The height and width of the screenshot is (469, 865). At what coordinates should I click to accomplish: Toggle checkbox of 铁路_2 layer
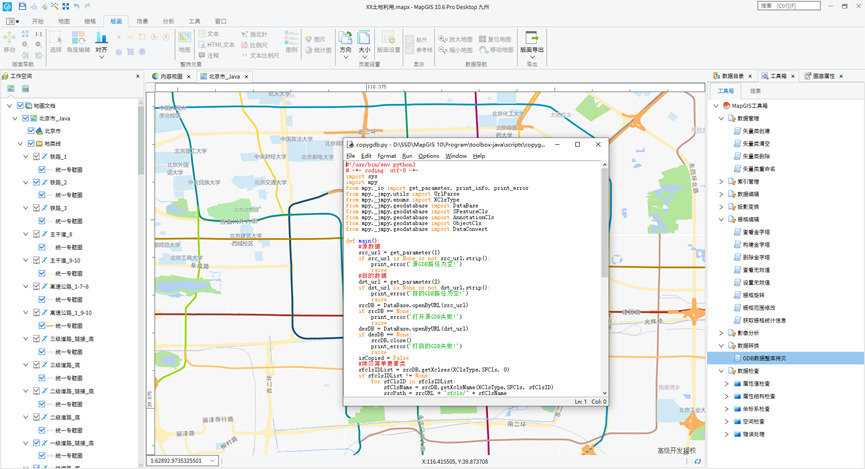[36, 182]
